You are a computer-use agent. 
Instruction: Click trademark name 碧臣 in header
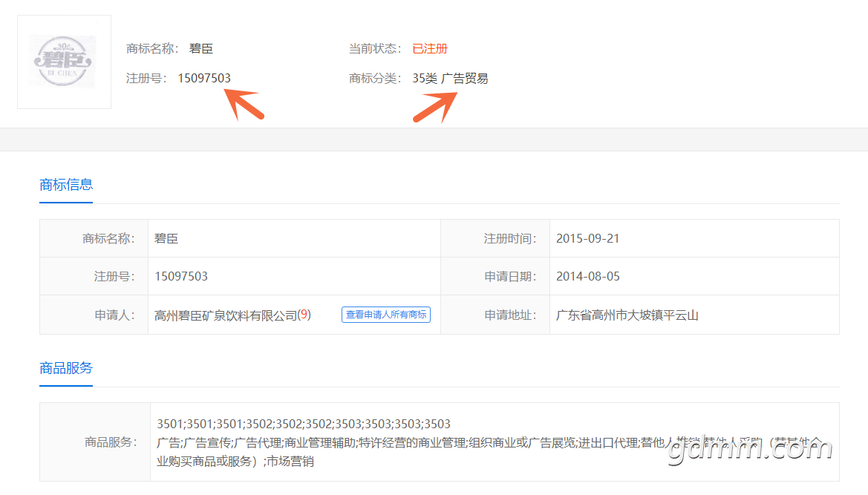[201, 49]
